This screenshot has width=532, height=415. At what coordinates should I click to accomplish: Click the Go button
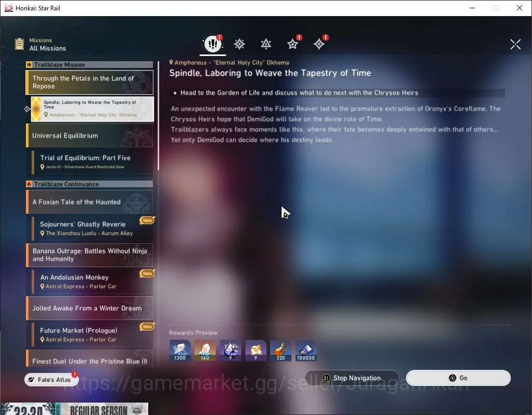[x=458, y=378]
